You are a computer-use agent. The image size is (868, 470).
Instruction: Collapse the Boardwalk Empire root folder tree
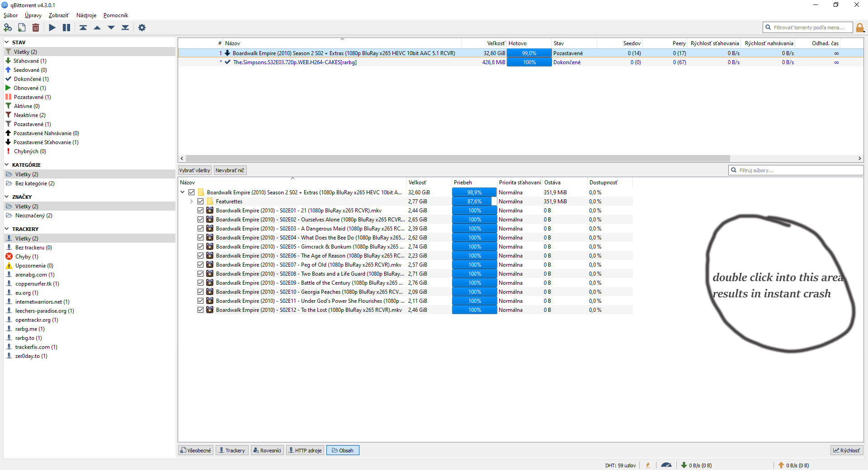(x=183, y=193)
